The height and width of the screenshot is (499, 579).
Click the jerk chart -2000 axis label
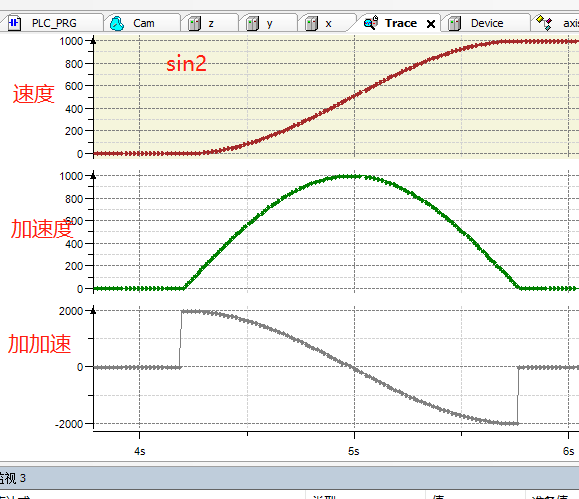coord(69,424)
